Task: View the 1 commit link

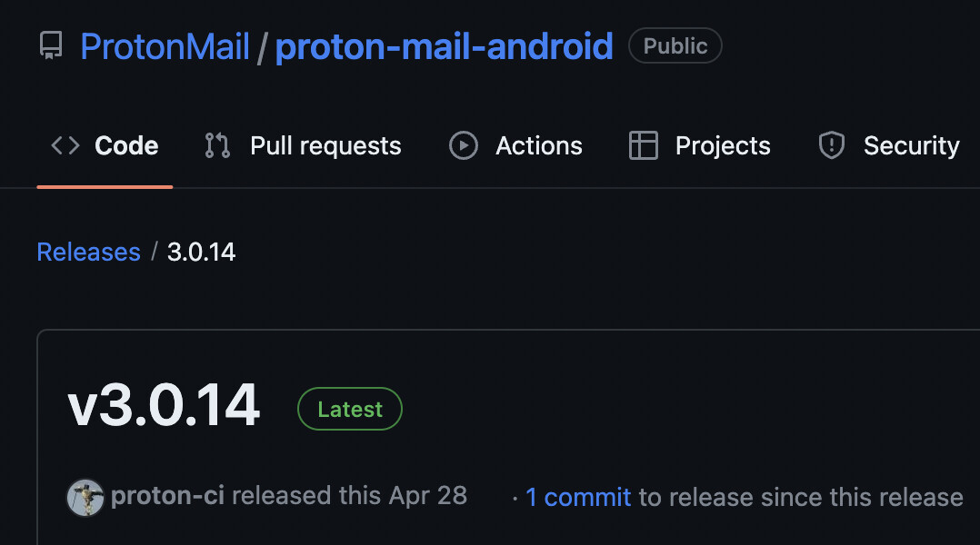Action: 578,497
